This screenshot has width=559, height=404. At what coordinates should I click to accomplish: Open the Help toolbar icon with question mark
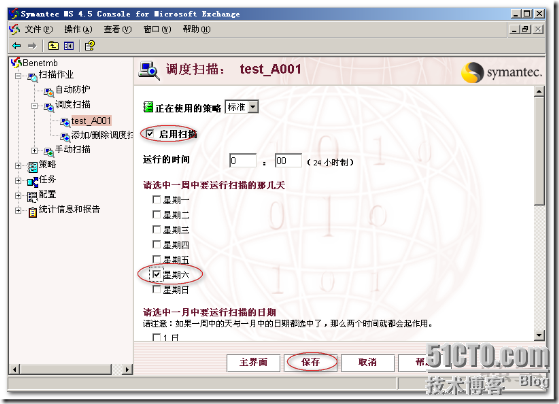(90, 46)
